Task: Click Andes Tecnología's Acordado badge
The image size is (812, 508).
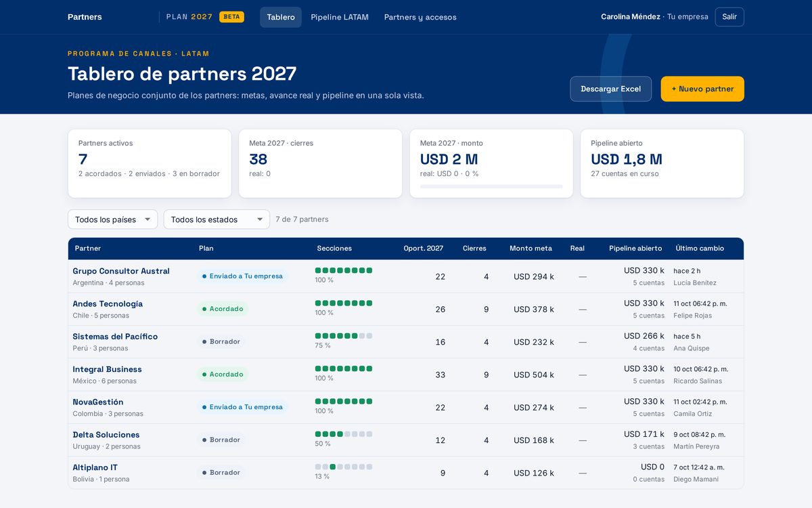Action: [223, 309]
